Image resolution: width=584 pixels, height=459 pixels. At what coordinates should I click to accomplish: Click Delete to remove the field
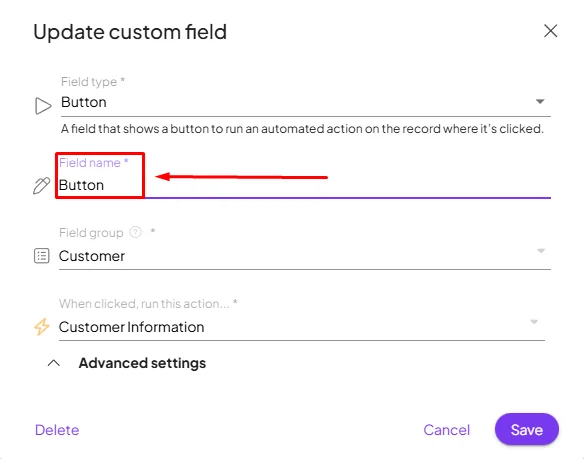pyautogui.click(x=57, y=430)
